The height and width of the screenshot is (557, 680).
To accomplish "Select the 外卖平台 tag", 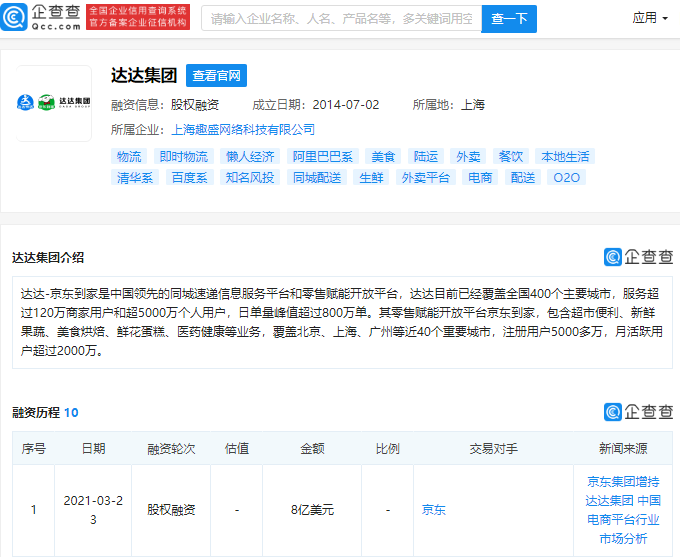I will click(x=425, y=177).
